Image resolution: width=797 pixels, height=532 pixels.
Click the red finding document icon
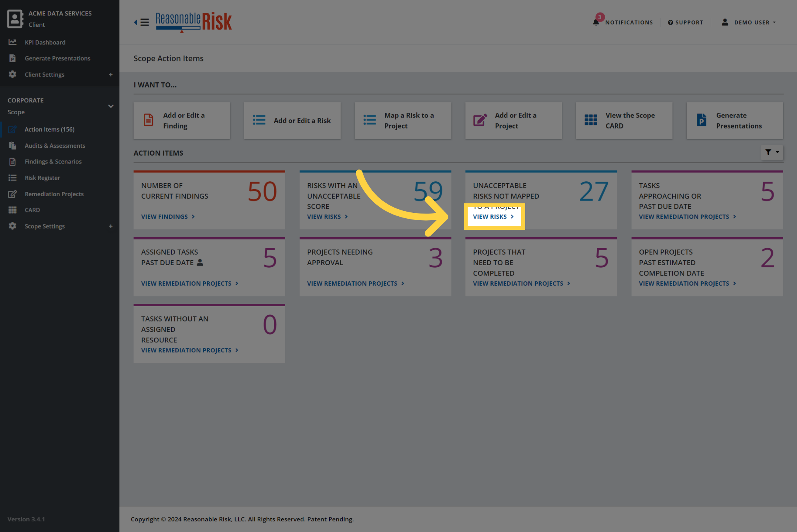pyautogui.click(x=149, y=120)
